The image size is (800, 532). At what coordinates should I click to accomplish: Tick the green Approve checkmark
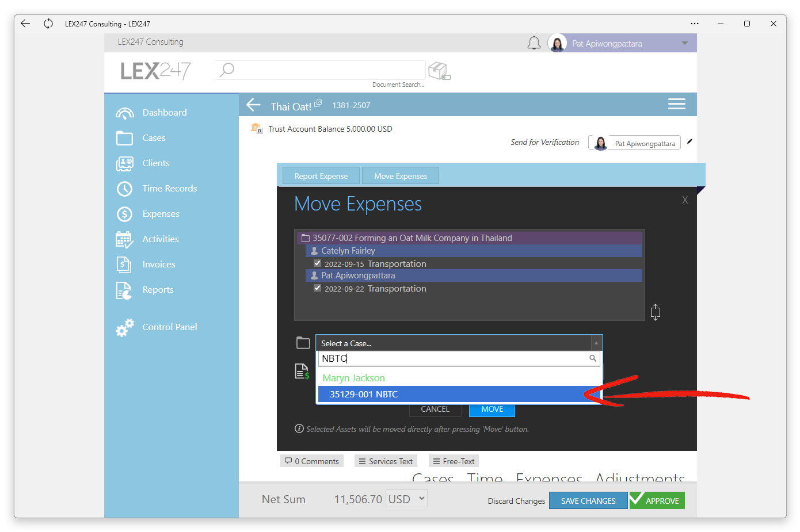[x=637, y=499]
